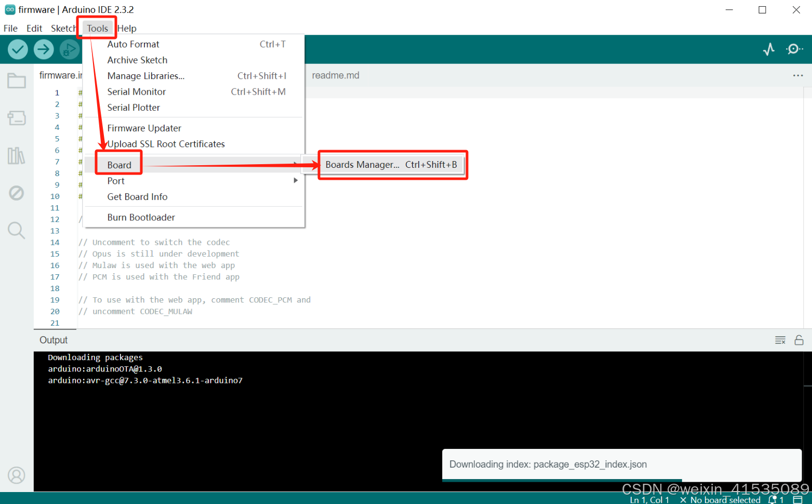Maximize the Arduino IDE window
The width and height of the screenshot is (812, 504).
pyautogui.click(x=762, y=9)
